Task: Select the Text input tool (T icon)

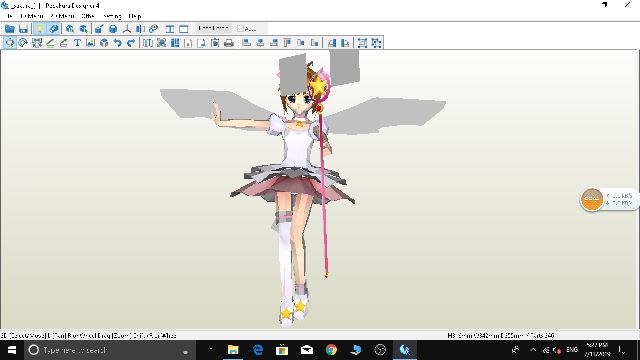Action: tap(77, 42)
